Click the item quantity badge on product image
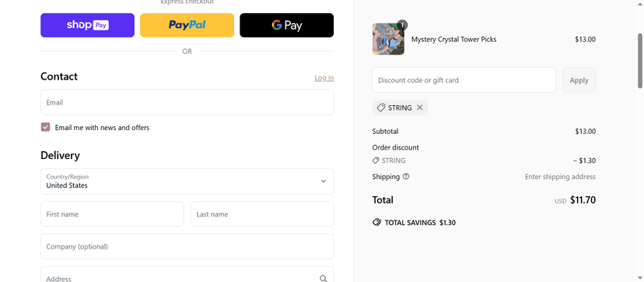This screenshot has width=644, height=282. 403,26
